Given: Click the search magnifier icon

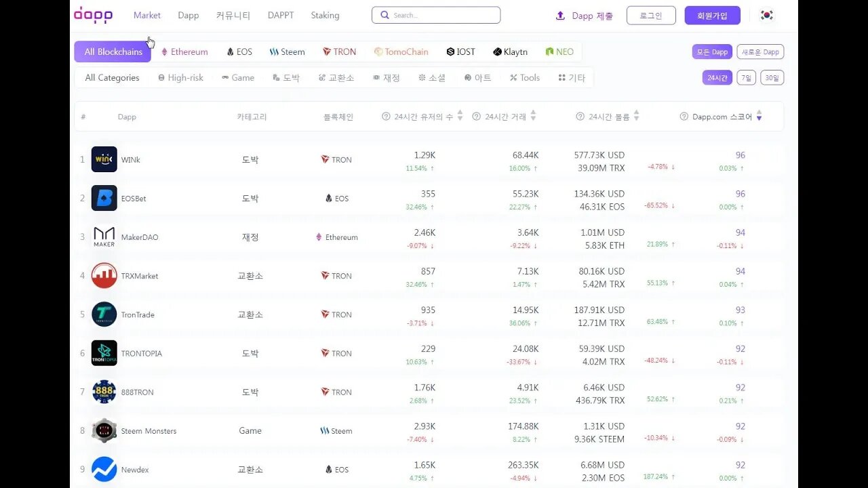Looking at the screenshot, I should (384, 15).
